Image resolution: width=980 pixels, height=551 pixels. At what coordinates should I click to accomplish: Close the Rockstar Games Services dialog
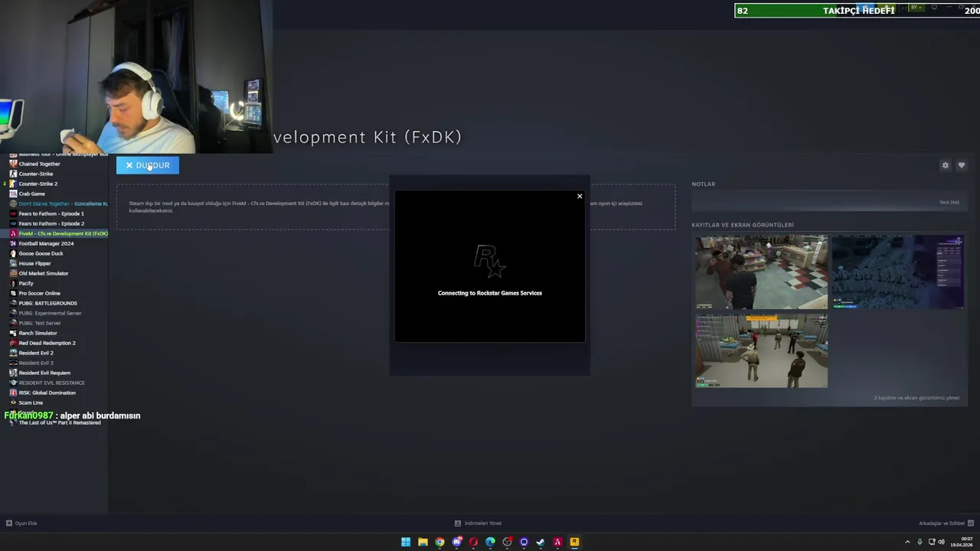580,197
